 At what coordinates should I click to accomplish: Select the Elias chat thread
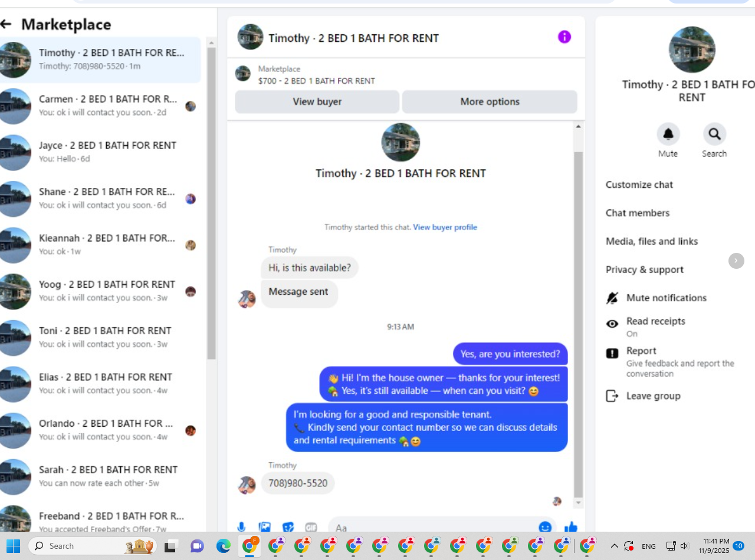coord(100,384)
